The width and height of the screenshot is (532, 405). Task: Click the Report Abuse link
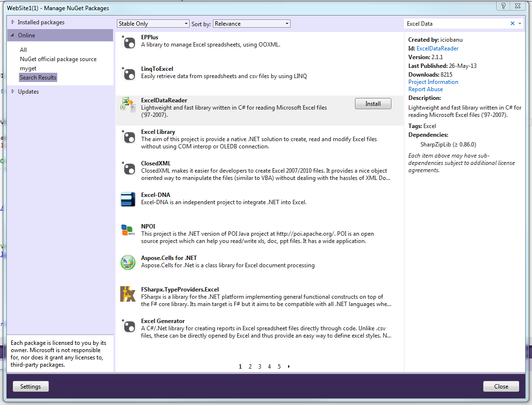[425, 89]
